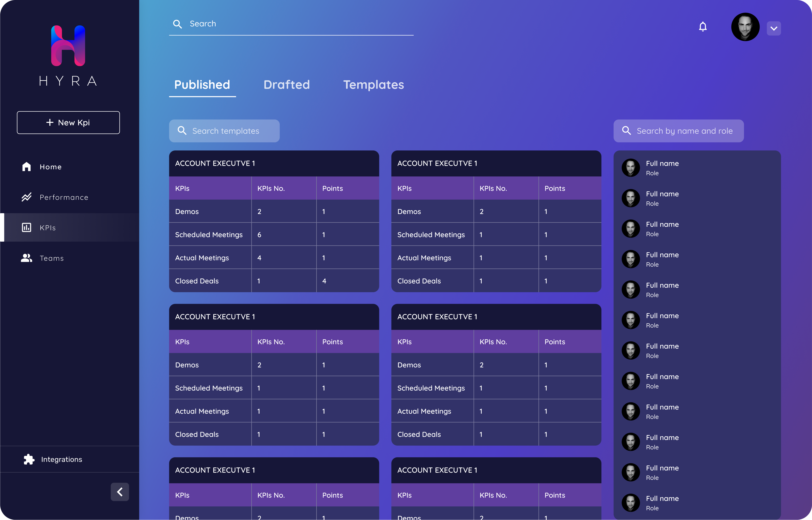Switch to the Drafted tab
Viewport: 812px width, 520px height.
287,85
